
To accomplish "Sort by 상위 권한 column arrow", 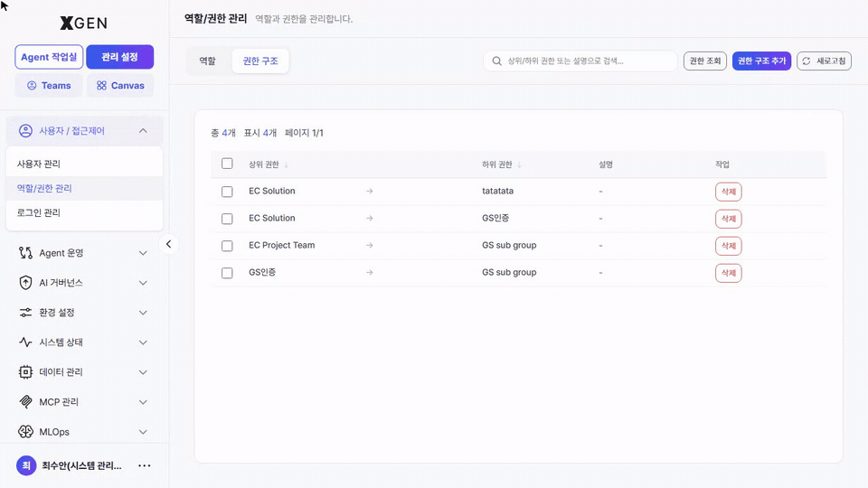I will [x=287, y=164].
